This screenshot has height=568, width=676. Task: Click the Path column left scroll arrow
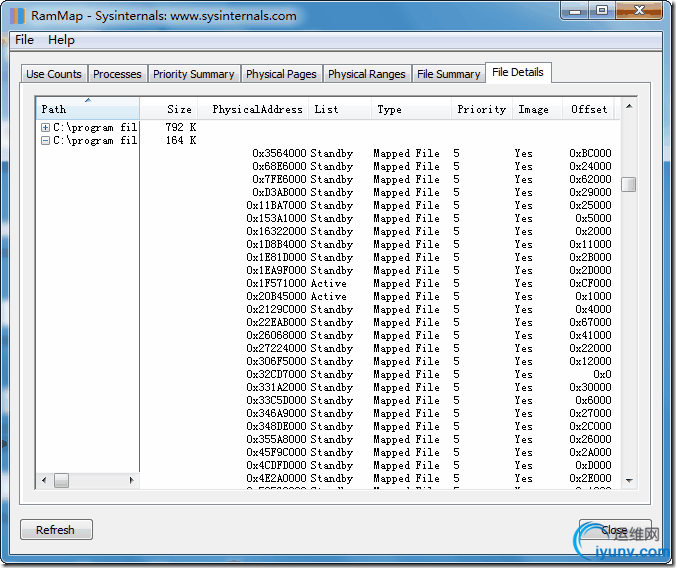tap(44, 480)
